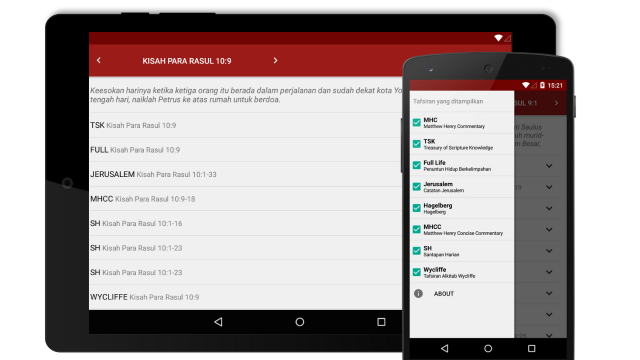Expand the first commentary chevron on phone
640x360 pixels.
[549, 166]
